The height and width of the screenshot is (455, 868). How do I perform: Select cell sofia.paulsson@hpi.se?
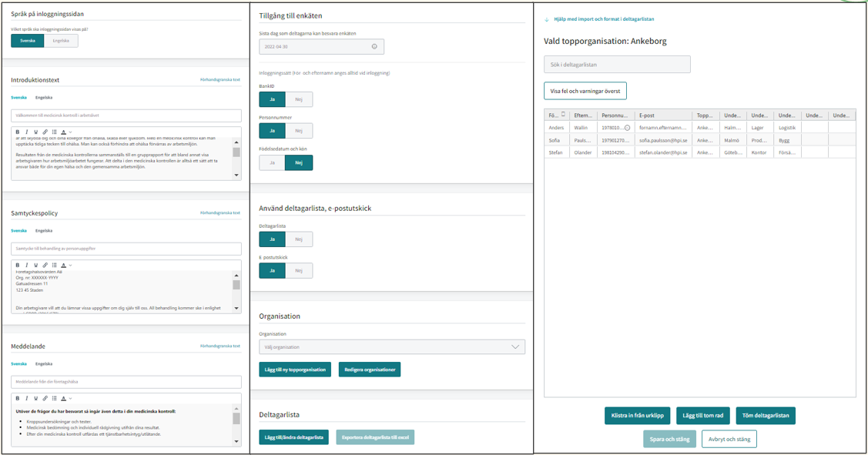[663, 140]
